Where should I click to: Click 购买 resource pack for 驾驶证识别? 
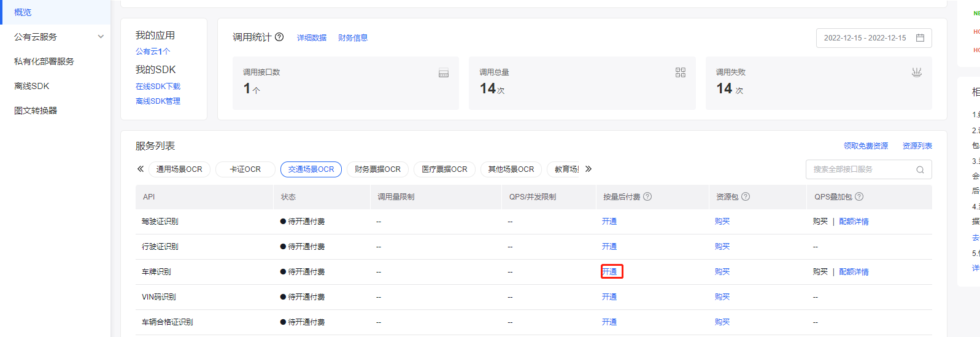point(722,222)
